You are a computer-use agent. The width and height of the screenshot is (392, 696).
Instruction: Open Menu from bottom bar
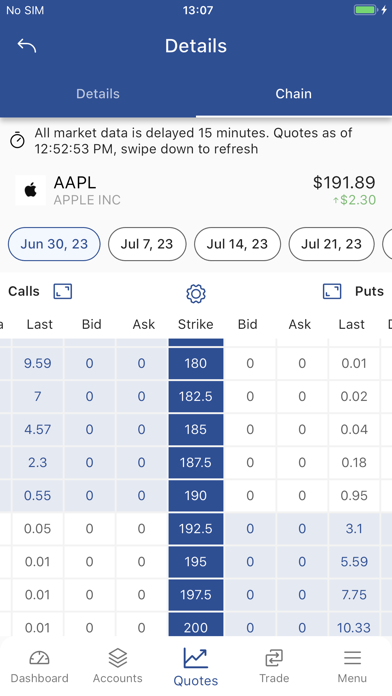(x=352, y=667)
